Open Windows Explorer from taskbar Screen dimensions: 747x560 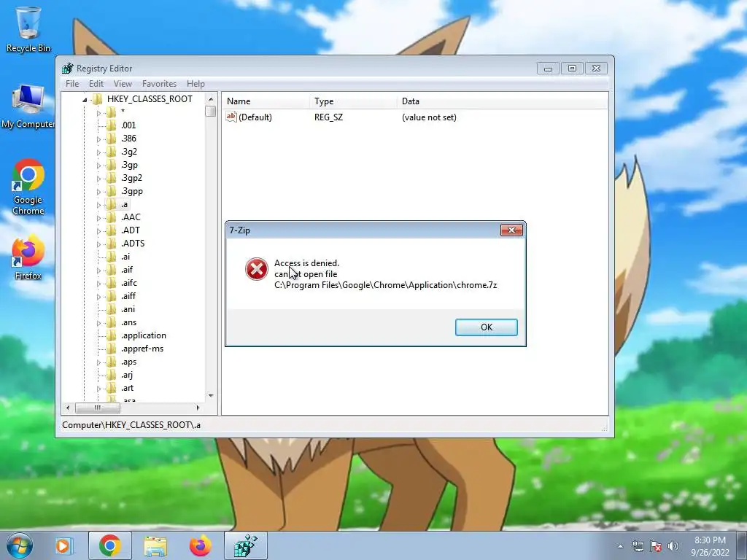point(155,545)
